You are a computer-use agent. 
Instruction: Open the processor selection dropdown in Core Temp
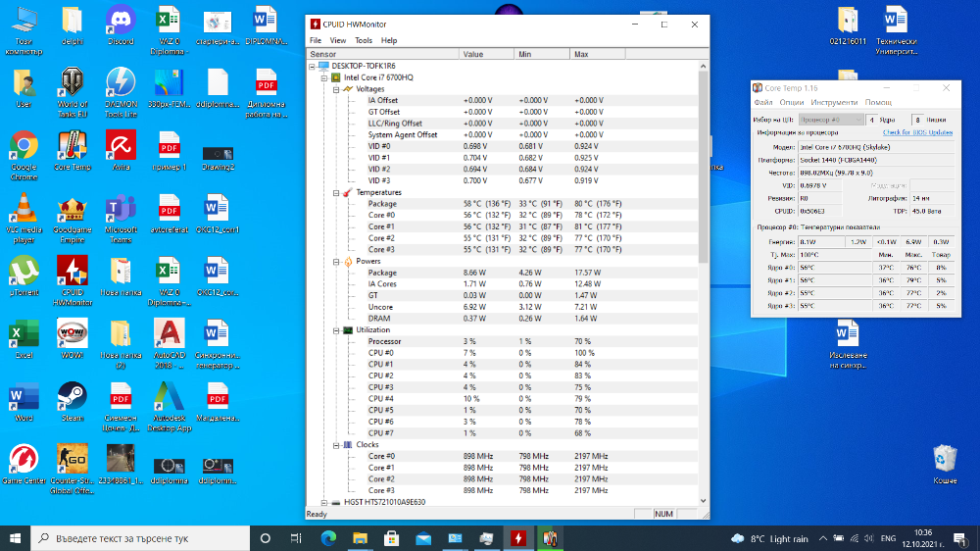click(x=831, y=120)
